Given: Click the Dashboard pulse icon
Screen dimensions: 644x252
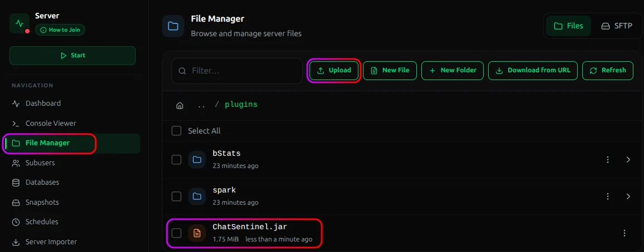Looking at the screenshot, I should 16,103.
